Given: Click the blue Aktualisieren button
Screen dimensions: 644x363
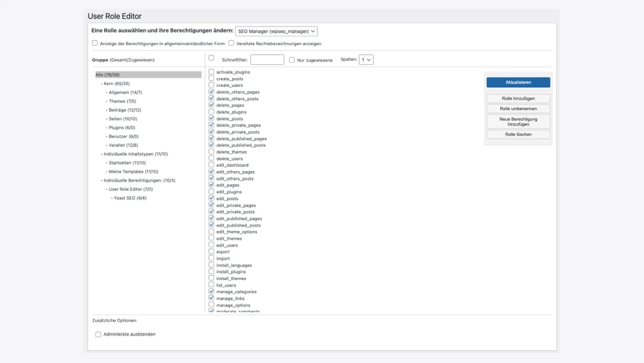Looking at the screenshot, I should tap(518, 82).
